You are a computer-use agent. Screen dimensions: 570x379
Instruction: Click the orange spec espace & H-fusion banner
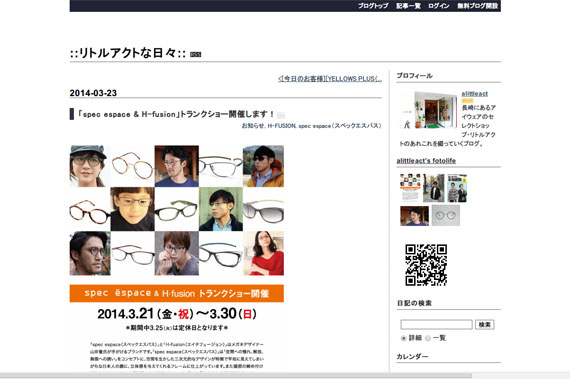(x=177, y=293)
